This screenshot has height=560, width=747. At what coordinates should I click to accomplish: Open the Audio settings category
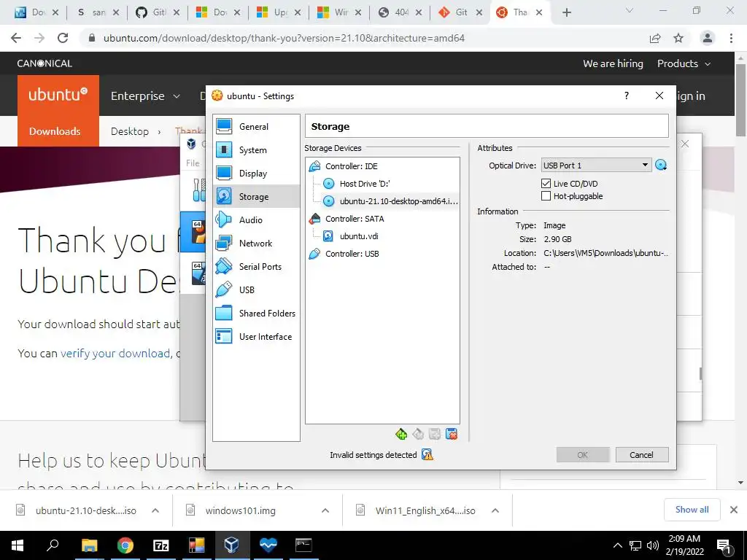point(256,219)
